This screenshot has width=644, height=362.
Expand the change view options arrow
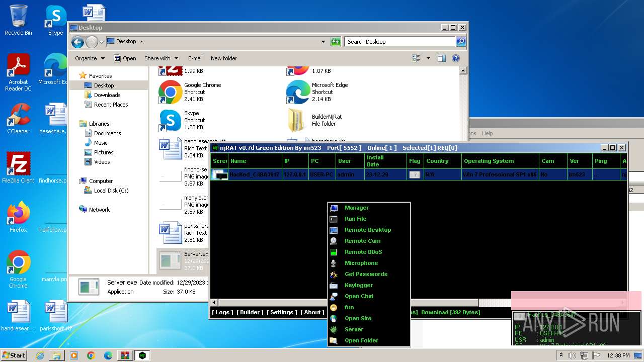coord(428,58)
